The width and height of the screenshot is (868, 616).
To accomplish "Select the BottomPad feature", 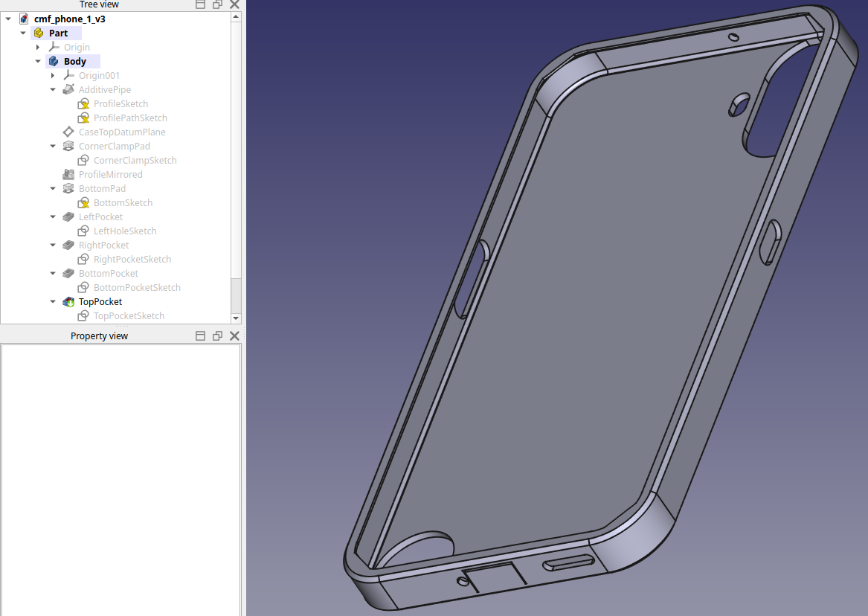I will (102, 188).
